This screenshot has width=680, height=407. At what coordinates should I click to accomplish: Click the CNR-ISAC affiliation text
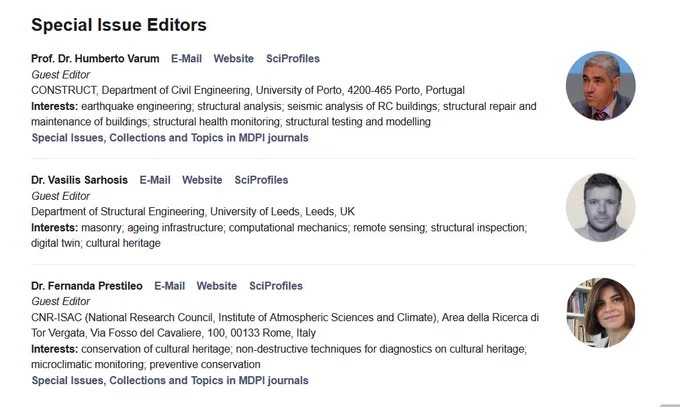coord(285,325)
